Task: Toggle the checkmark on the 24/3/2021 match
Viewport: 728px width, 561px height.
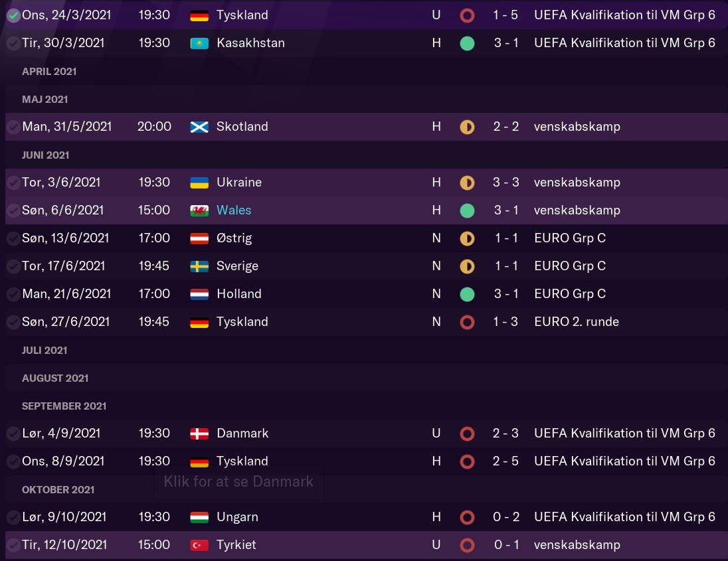Action: click(x=13, y=15)
